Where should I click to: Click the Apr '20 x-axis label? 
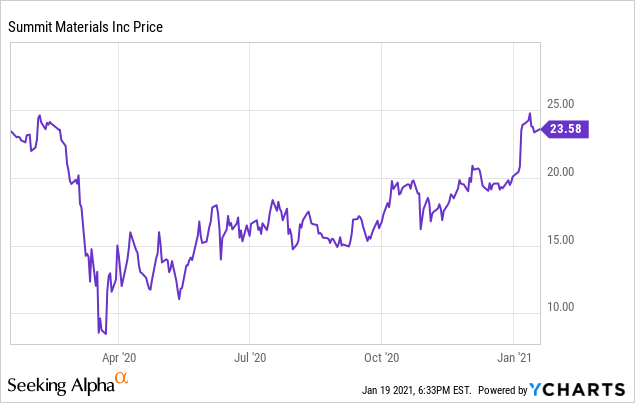(119, 356)
